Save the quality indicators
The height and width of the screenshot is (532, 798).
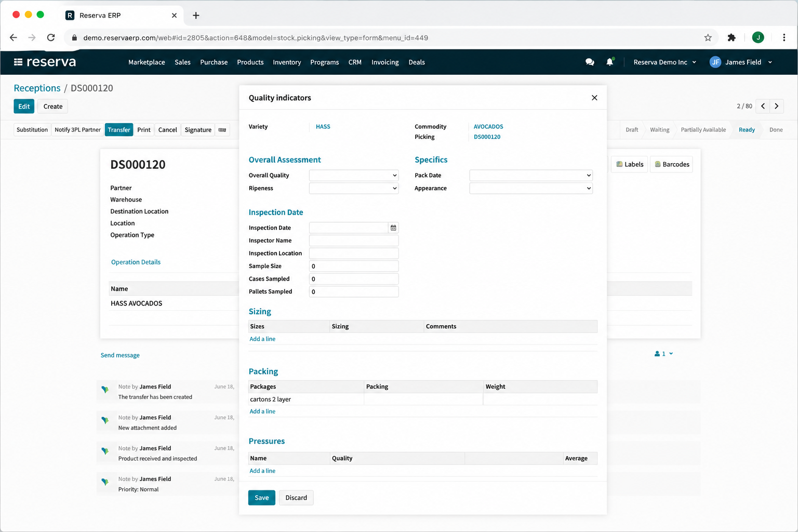[262, 498]
